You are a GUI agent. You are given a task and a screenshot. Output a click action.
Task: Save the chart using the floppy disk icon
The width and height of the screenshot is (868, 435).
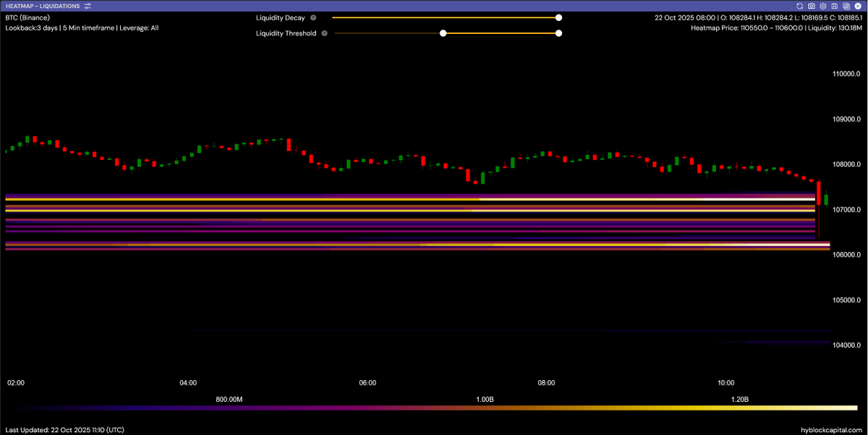tap(834, 6)
